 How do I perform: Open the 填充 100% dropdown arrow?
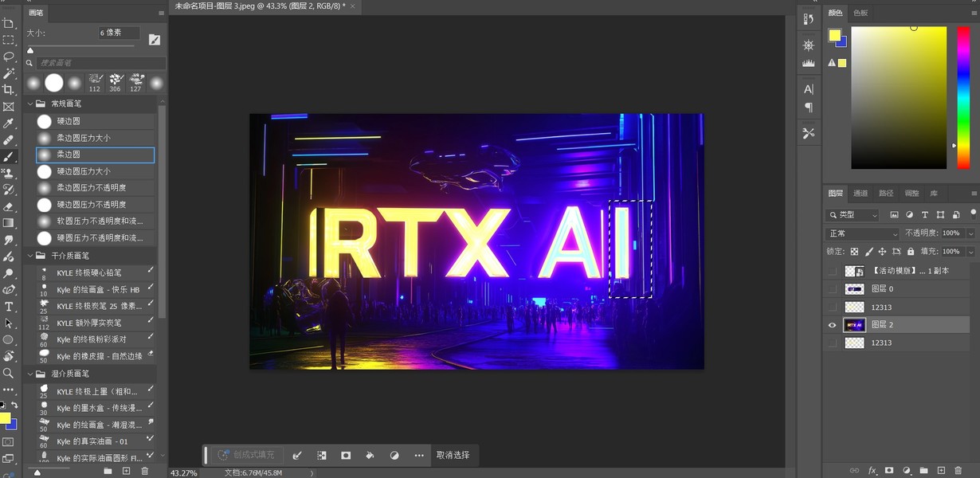point(970,252)
